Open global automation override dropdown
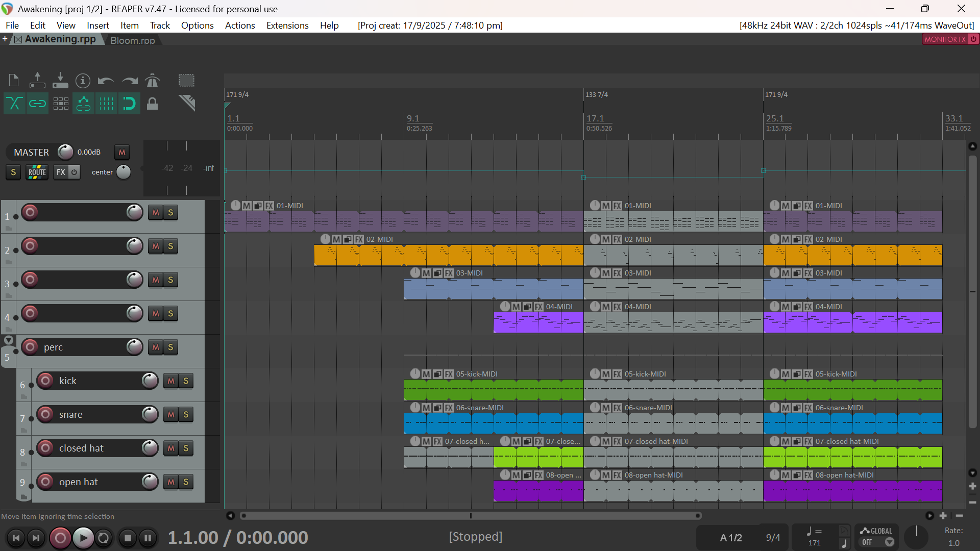980x551 pixels. (890, 542)
